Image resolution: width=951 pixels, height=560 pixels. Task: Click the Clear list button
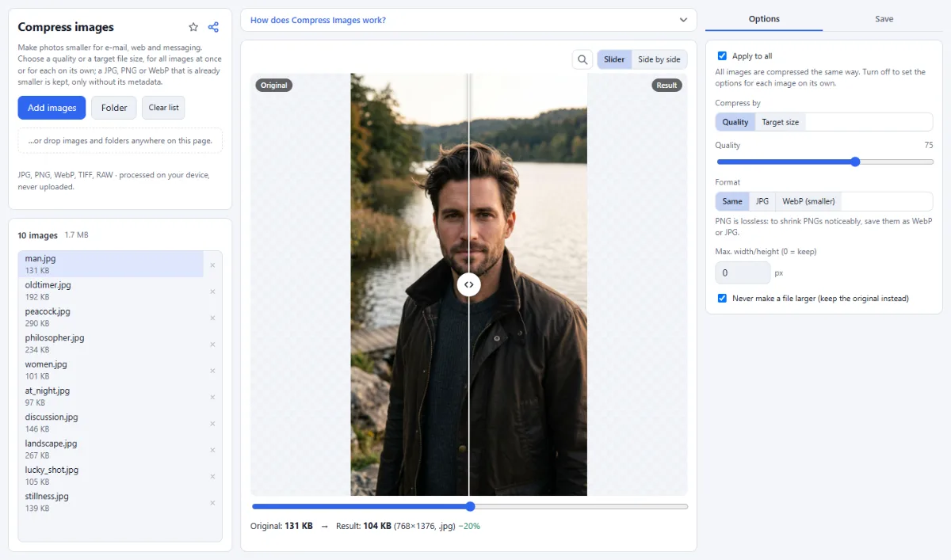163,108
